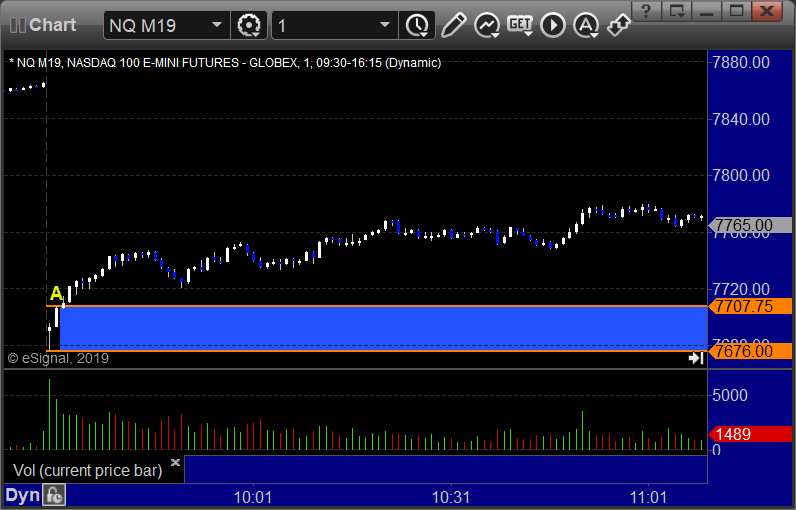Select the upper orange line at 7707.75
796x510 pixels.
point(377,306)
